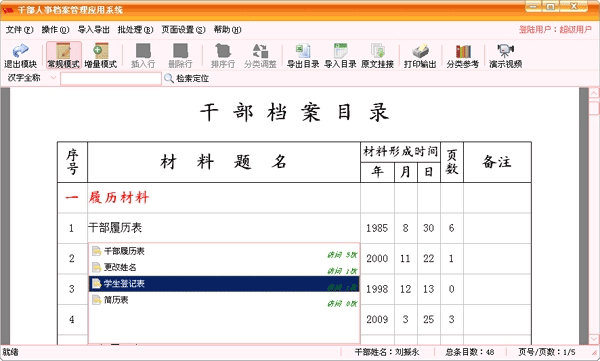This screenshot has height=361, width=600.
Task: Open the 分类参考 category reference books icon
Action: tap(463, 56)
